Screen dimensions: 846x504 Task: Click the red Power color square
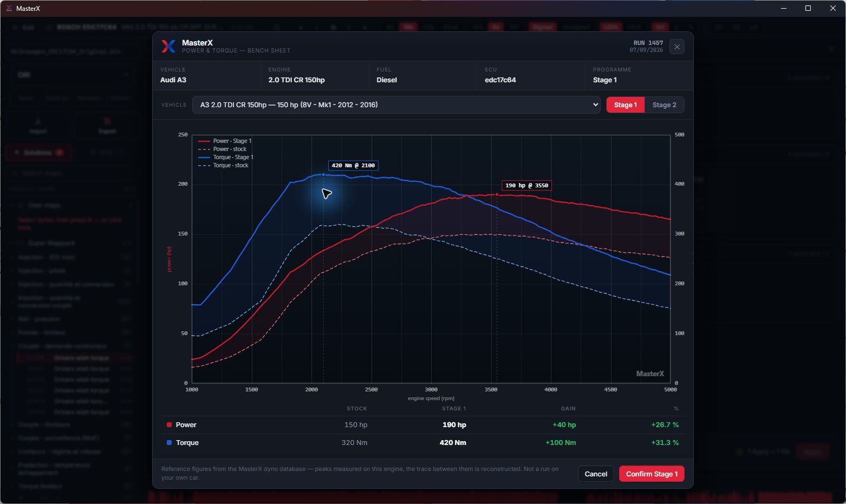click(x=170, y=425)
